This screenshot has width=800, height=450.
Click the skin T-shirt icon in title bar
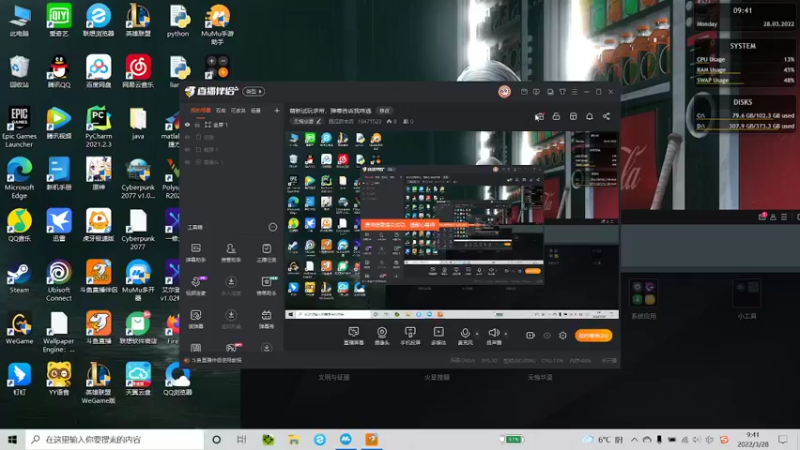(562, 92)
